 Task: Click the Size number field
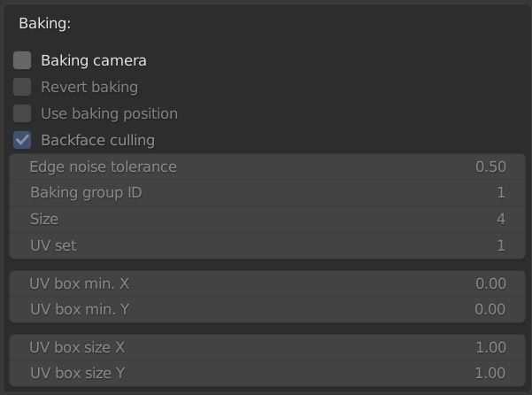pyautogui.click(x=267, y=220)
